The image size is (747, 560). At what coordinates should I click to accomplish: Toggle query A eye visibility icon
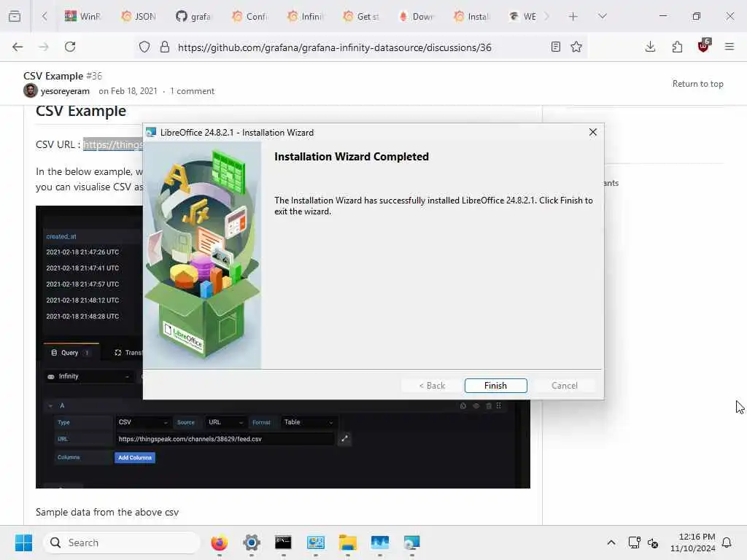[x=476, y=405]
